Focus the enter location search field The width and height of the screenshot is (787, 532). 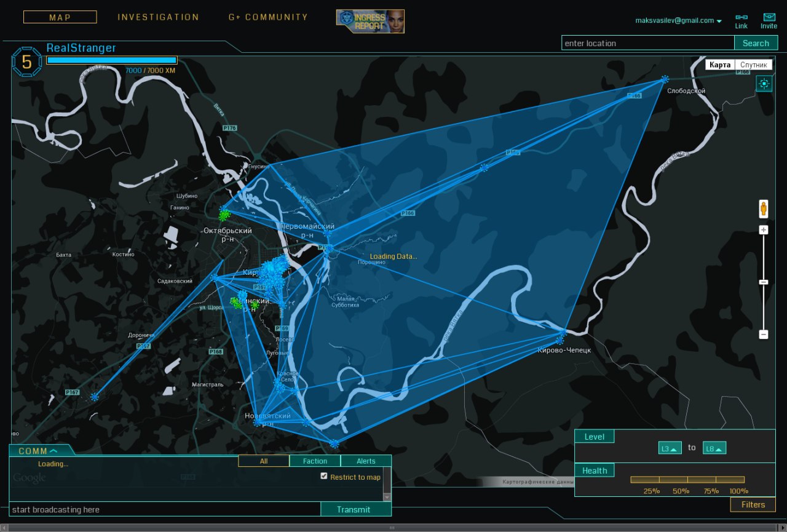[648, 43]
